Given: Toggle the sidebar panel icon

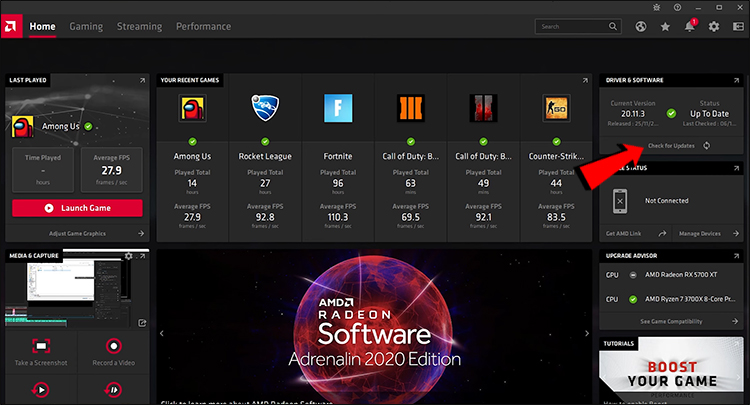Looking at the screenshot, I should point(739,26).
